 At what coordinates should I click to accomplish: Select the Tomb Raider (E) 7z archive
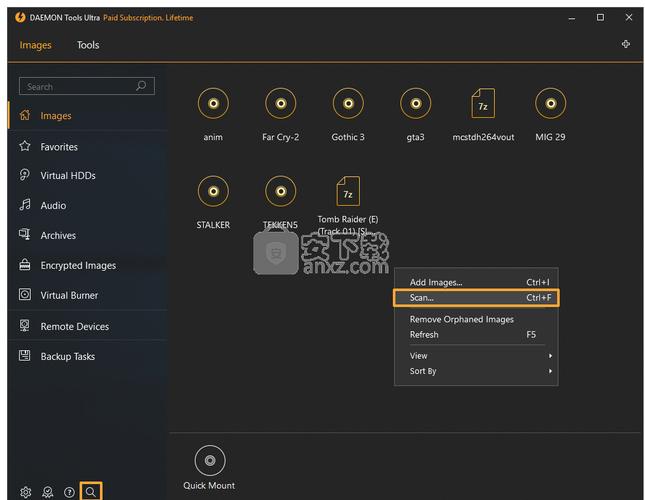click(x=348, y=191)
